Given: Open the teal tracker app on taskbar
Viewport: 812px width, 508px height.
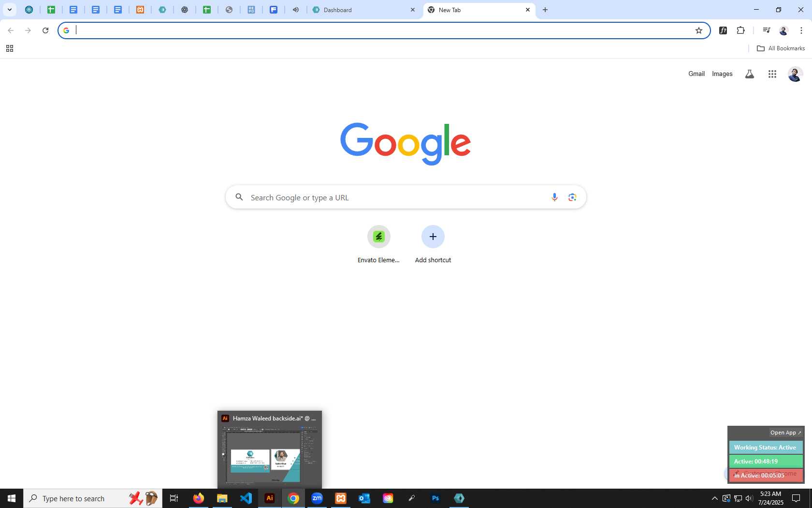Looking at the screenshot, I should [x=459, y=498].
